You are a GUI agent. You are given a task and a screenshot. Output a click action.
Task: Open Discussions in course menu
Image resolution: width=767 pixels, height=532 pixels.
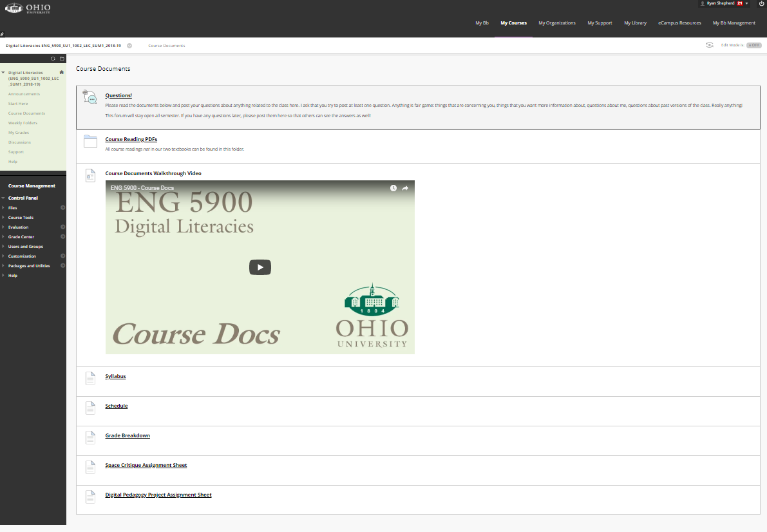point(19,142)
